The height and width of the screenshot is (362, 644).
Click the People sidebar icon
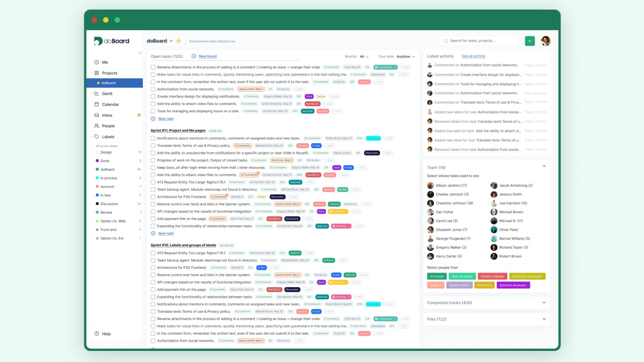click(96, 126)
